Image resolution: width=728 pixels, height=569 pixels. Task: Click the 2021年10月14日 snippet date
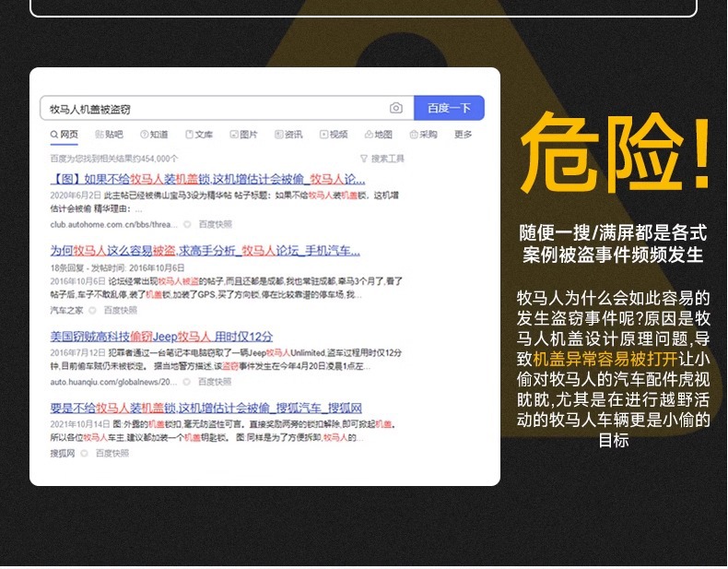[80, 424]
